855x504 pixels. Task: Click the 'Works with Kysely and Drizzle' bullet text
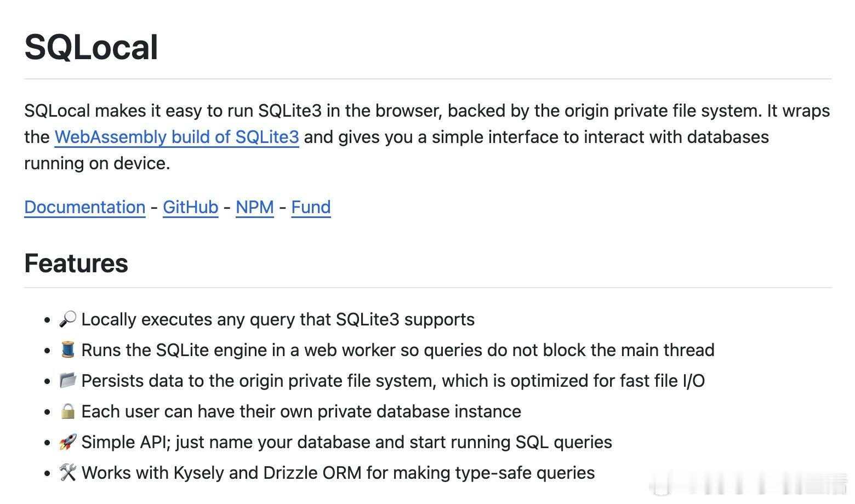pos(338,473)
